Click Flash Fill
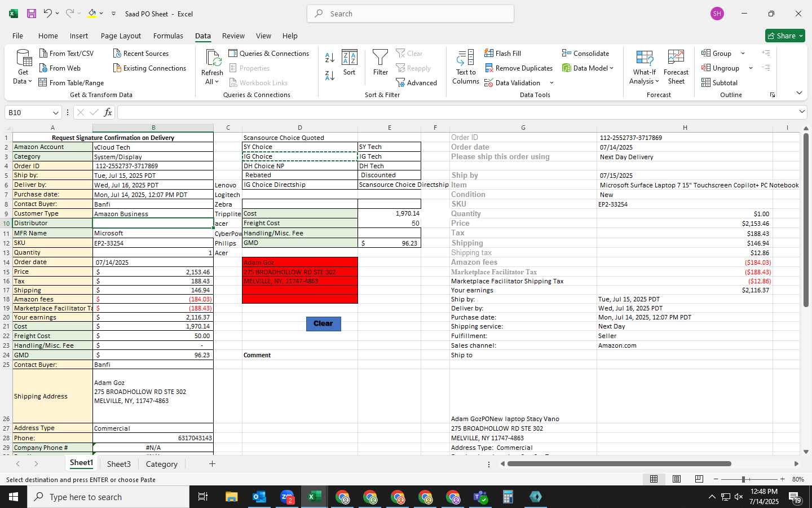The width and height of the screenshot is (812, 508). (x=503, y=54)
